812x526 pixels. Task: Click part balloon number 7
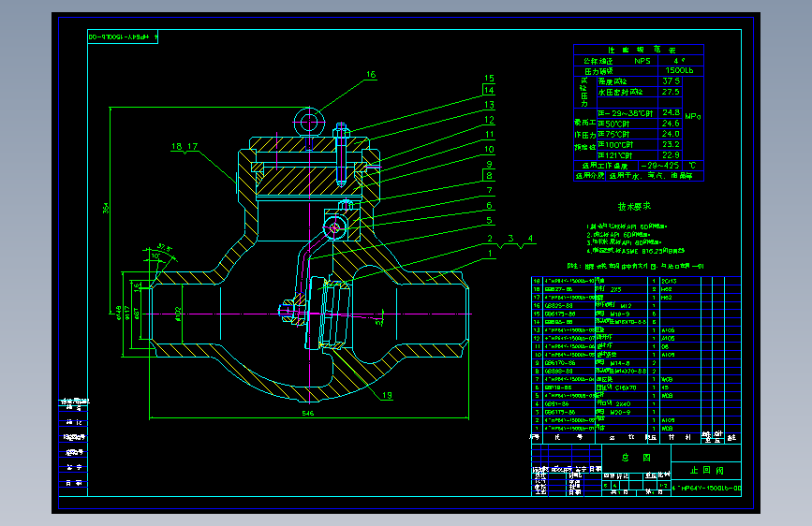coord(489,190)
